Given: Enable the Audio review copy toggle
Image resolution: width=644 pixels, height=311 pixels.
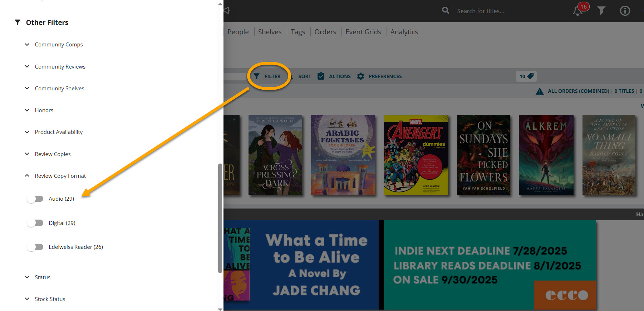Looking at the screenshot, I should [35, 199].
